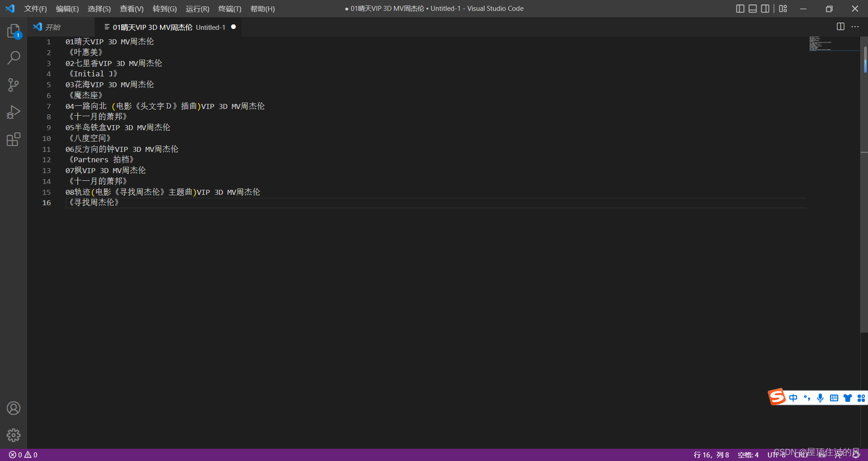Viewport: 868px width, 461px height.
Task: Change end of line sequence CRLF
Action: click(802, 455)
